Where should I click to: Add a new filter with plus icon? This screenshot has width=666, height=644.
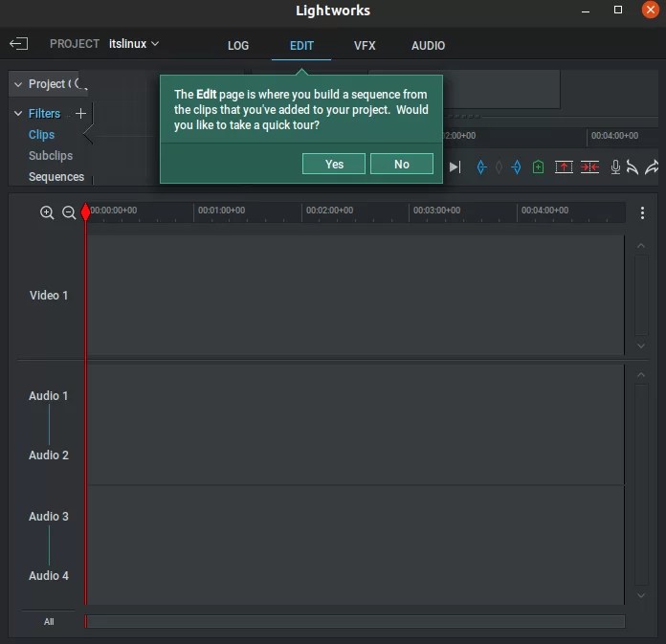[80, 114]
